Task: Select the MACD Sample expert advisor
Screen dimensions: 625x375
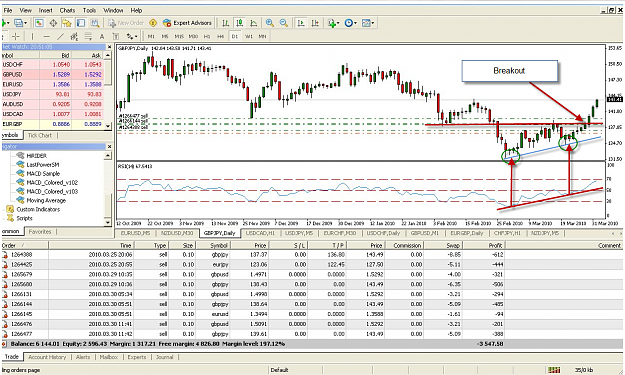Action: pyautogui.click(x=43, y=173)
